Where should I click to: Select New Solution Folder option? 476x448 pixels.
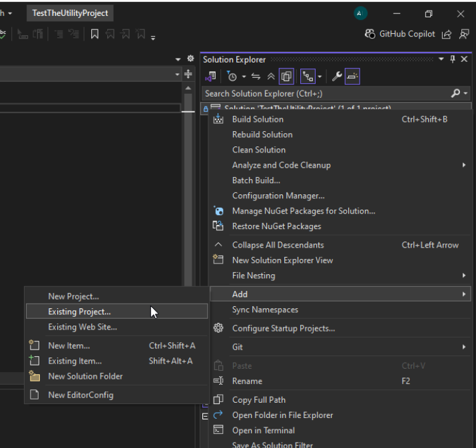(x=85, y=376)
